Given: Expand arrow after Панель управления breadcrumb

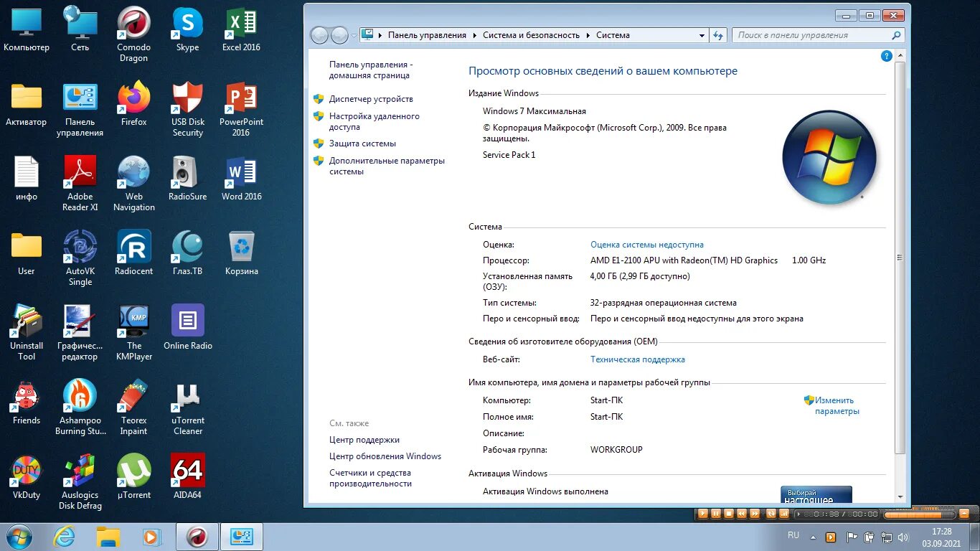Looking at the screenshot, I should 474,35.
